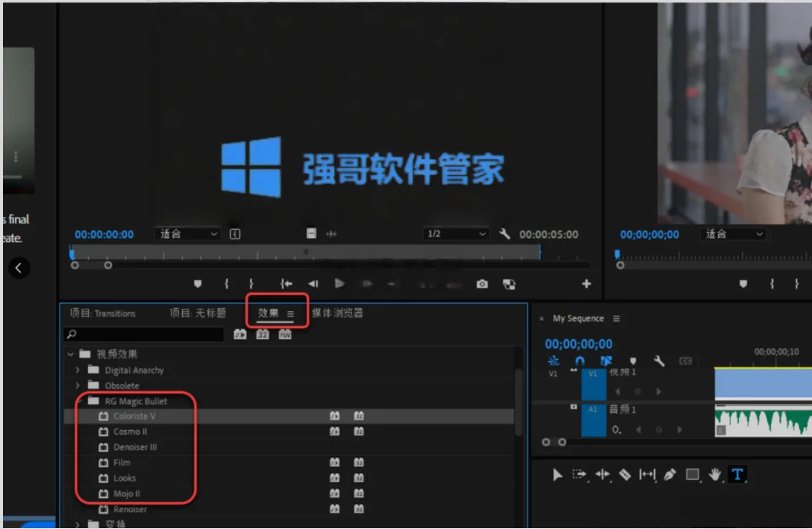
Task: Switch to the 项目: 无标题 tab
Action: 198,313
